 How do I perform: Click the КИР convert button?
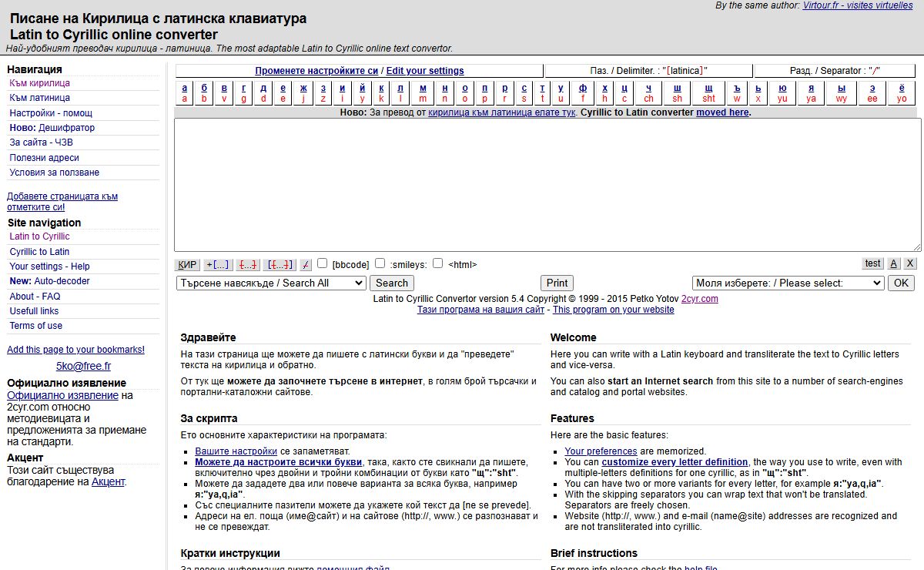(187, 264)
